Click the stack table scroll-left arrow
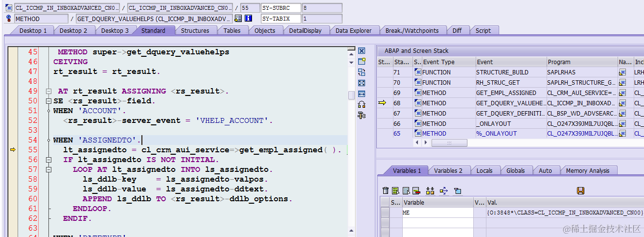 [417, 142]
